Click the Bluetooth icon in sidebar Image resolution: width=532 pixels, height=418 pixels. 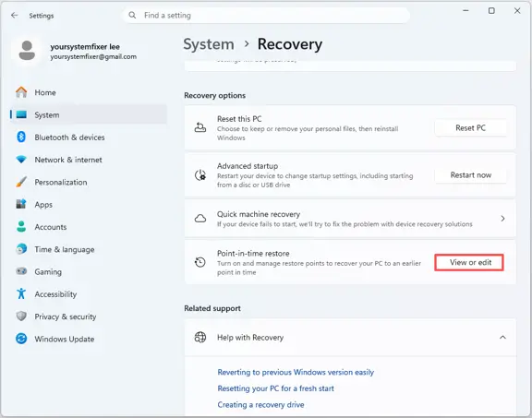point(21,137)
